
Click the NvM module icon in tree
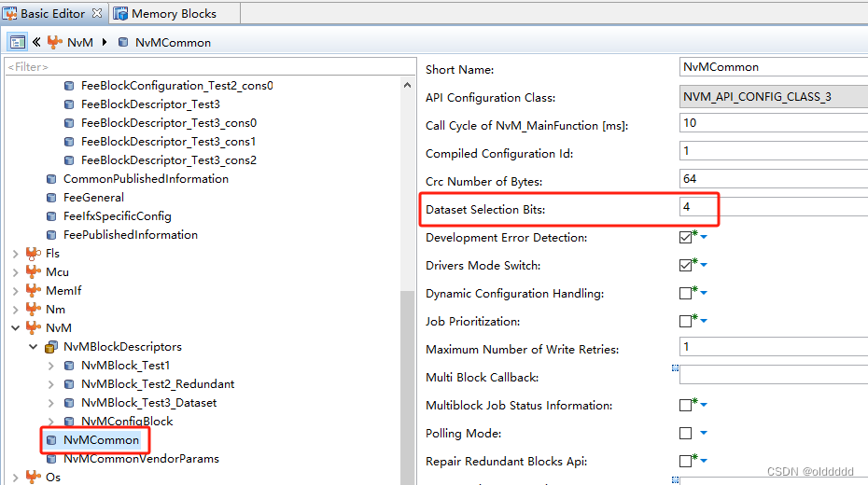tap(34, 327)
